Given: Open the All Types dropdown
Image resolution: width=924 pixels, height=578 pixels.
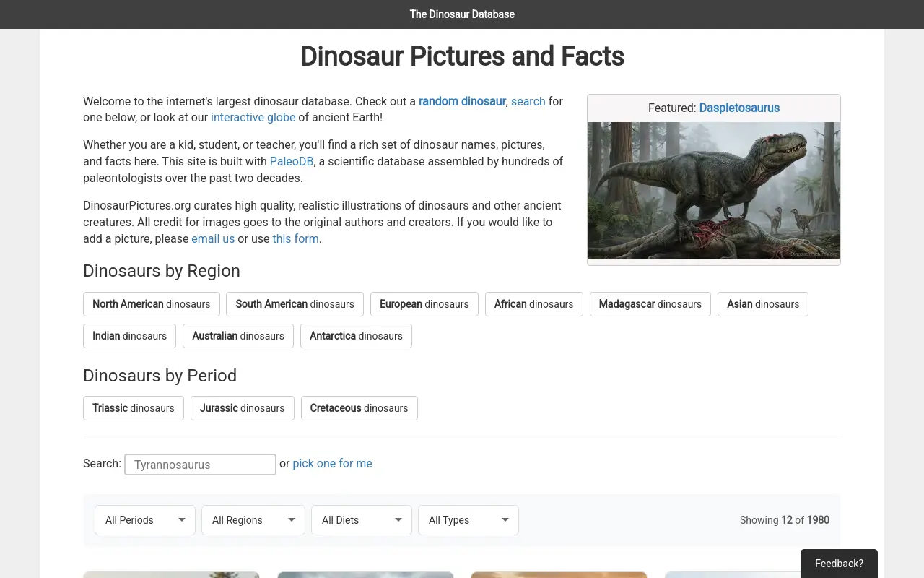Looking at the screenshot, I should coord(468,520).
